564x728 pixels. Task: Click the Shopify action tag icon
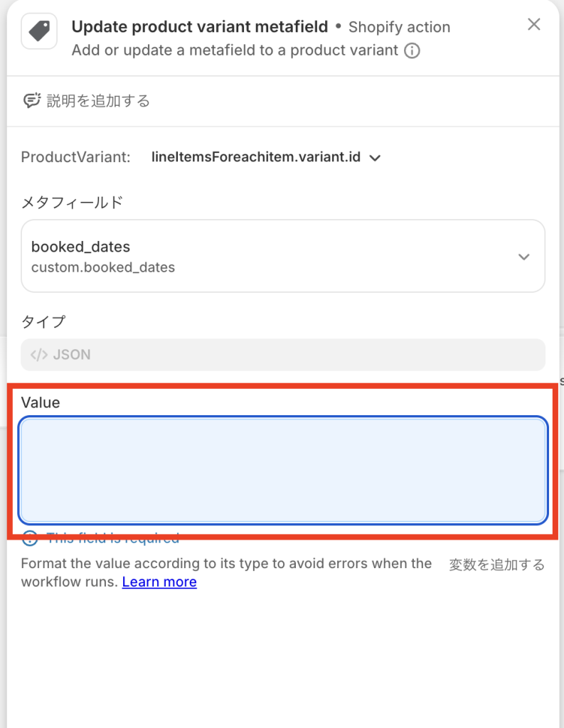coord(39,31)
